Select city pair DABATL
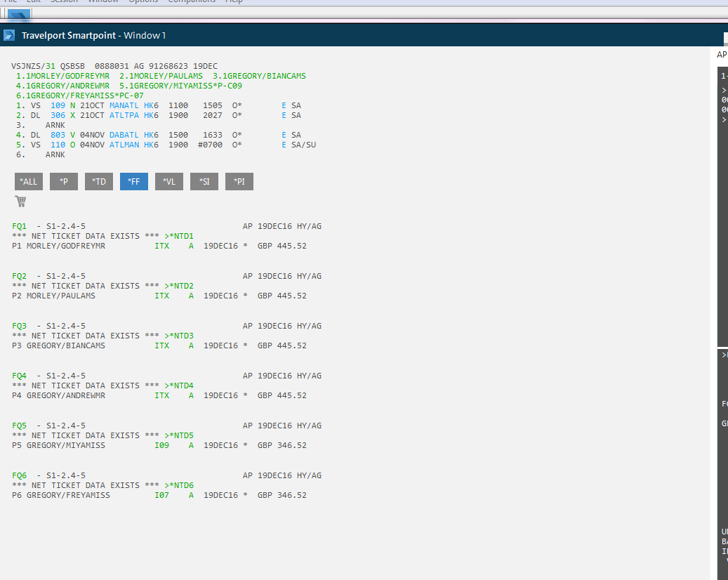The height and width of the screenshot is (580, 728). (x=124, y=135)
